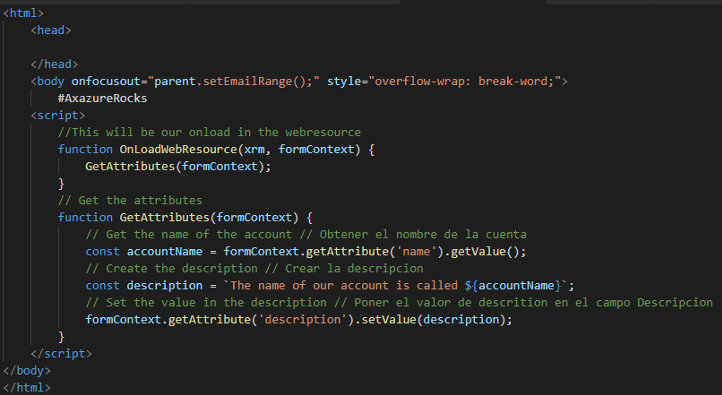
Task: Click the "Crear la descripcion" comment
Action: 344,268
